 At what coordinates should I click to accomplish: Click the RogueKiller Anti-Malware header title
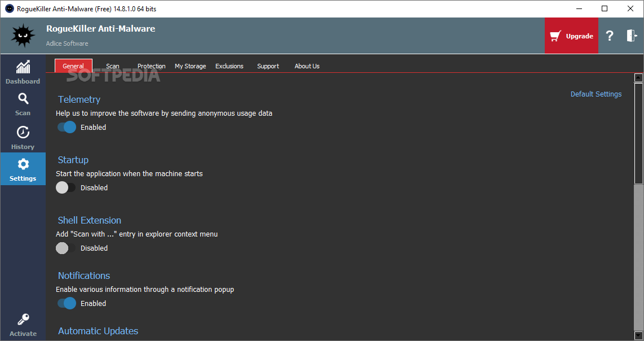tap(100, 29)
